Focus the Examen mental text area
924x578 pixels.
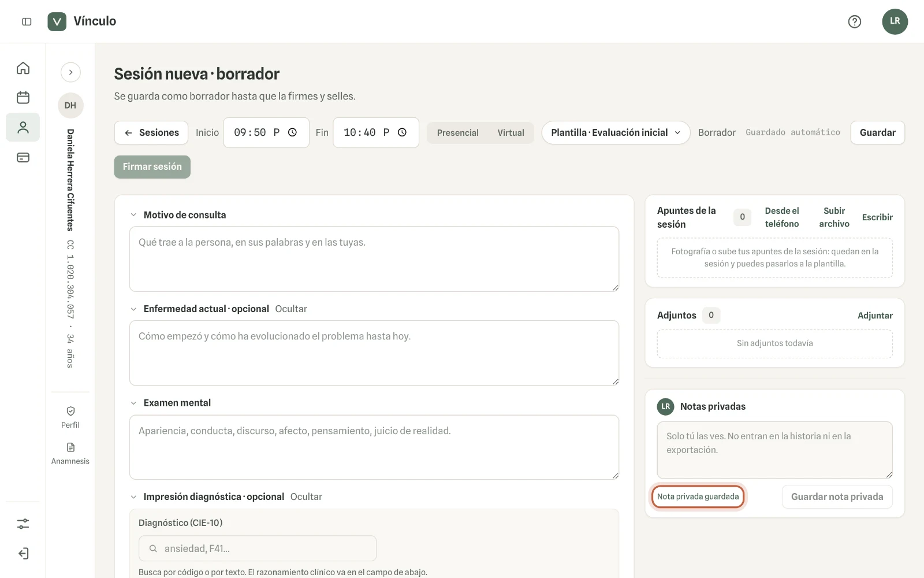[374, 447]
